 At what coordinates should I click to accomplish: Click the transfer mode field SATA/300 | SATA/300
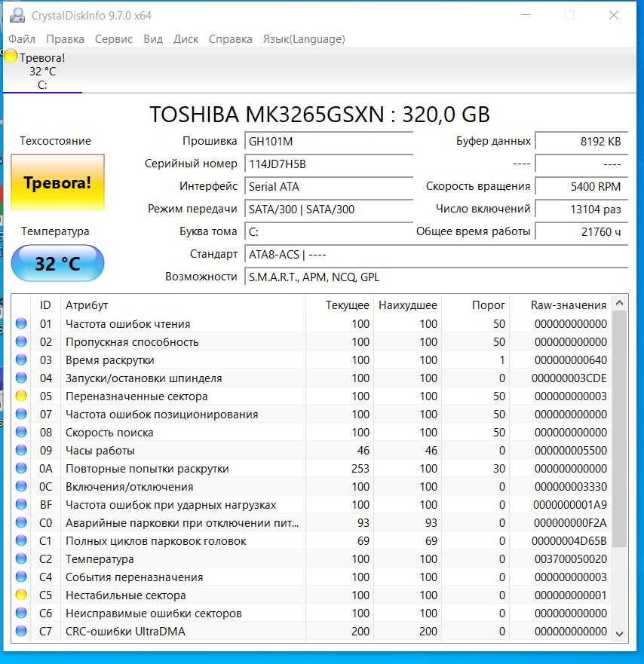(x=329, y=210)
